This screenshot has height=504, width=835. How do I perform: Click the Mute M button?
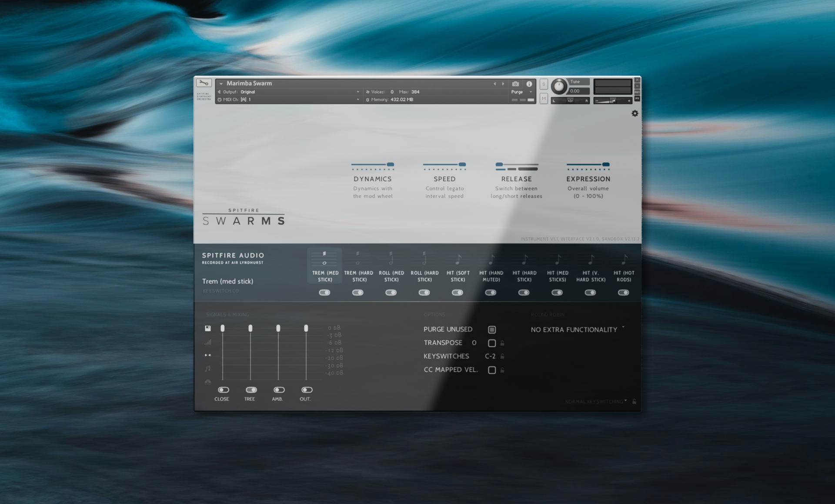point(544,99)
